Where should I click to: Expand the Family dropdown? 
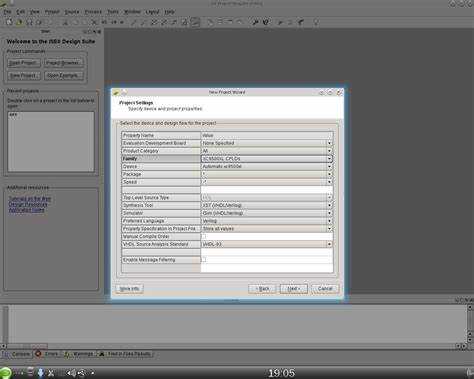coord(329,159)
